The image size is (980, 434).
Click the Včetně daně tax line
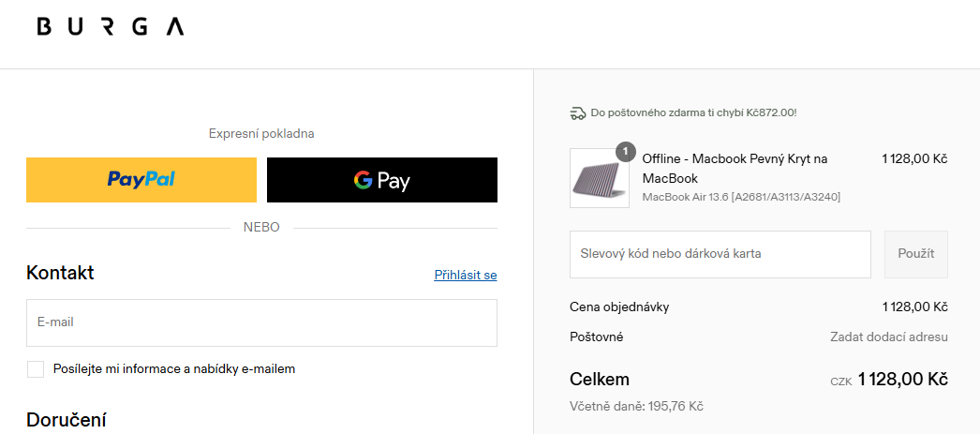click(x=636, y=406)
